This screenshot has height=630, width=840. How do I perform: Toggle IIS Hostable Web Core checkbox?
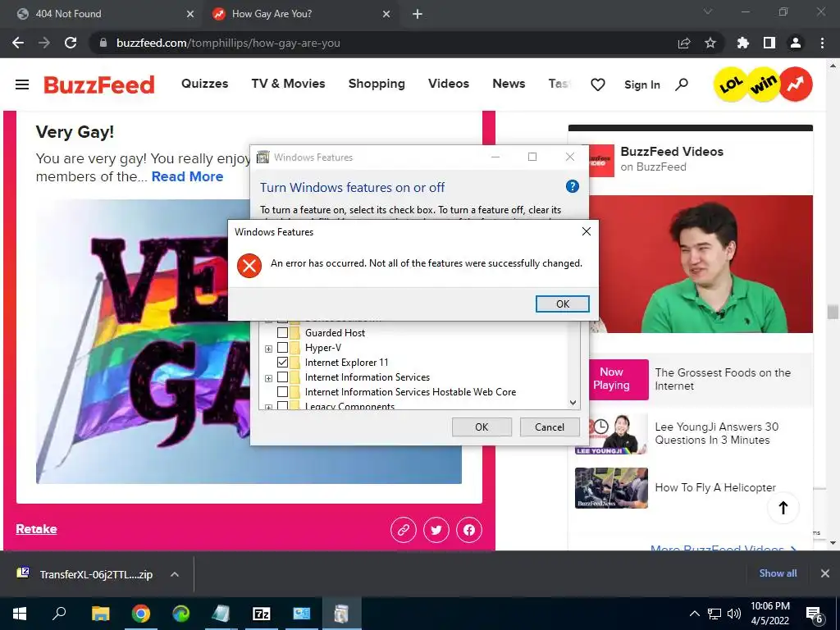point(282,392)
